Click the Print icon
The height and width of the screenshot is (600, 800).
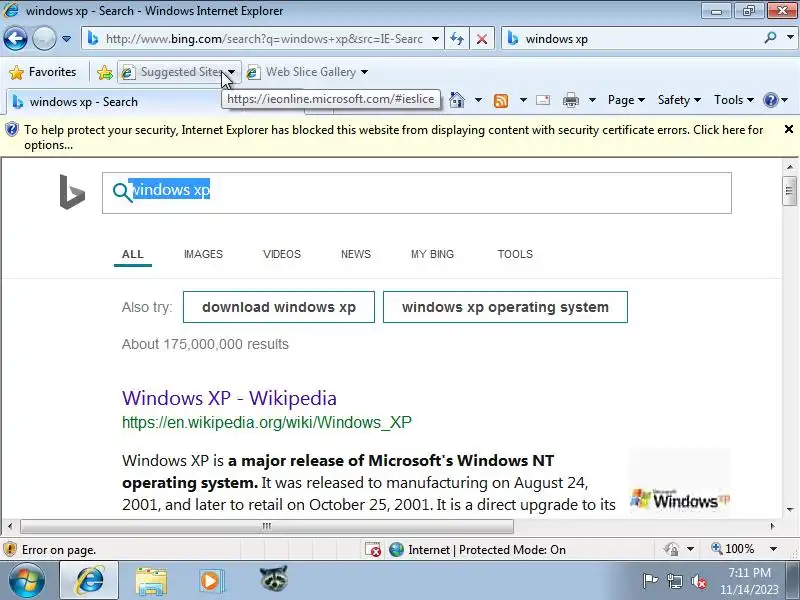tap(570, 101)
